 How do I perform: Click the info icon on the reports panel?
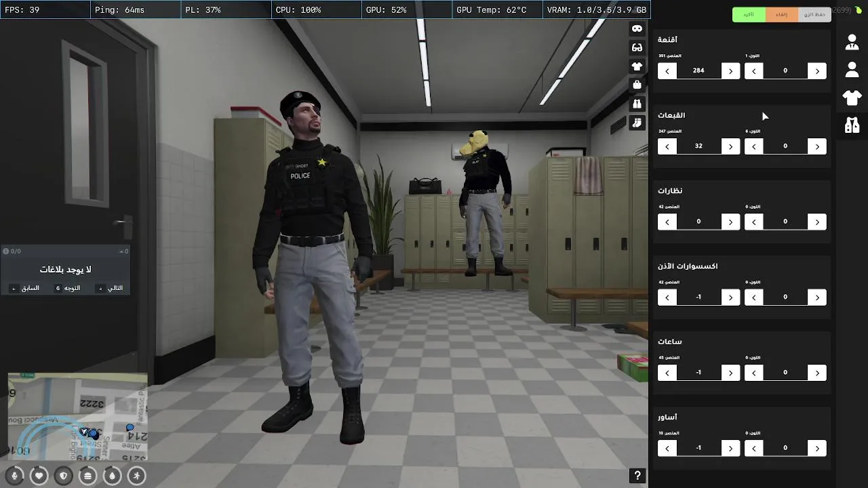[x=6, y=251]
